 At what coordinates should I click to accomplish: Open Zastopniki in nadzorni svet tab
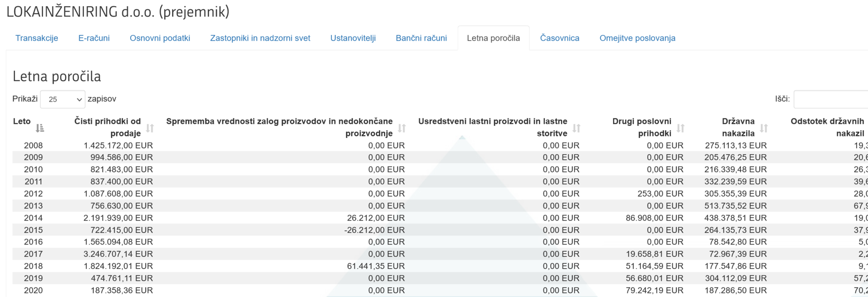(260, 38)
